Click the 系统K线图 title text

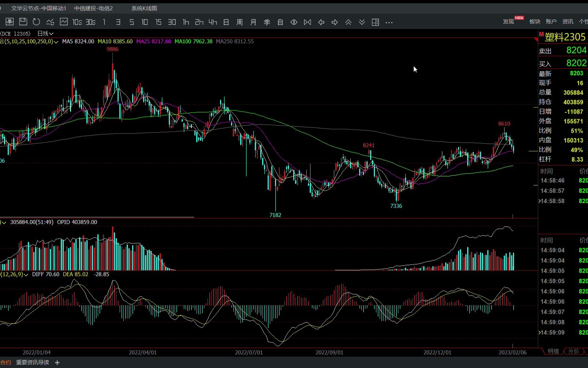(x=144, y=8)
